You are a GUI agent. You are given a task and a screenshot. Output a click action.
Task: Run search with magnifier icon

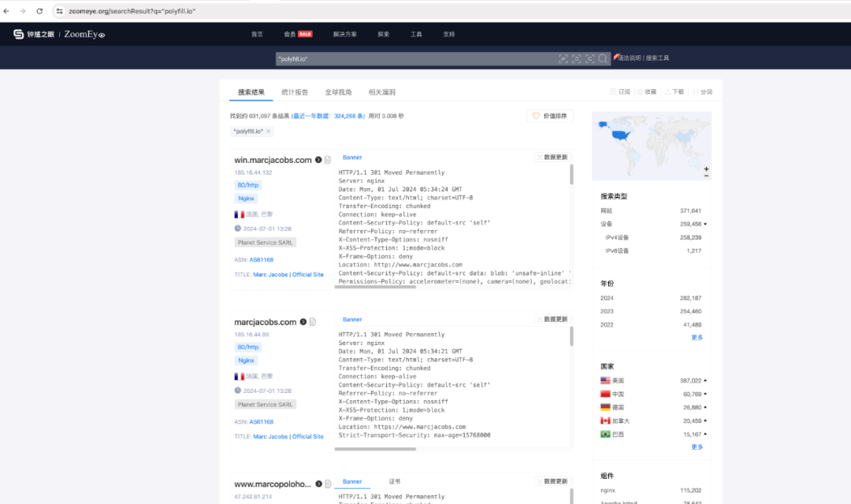tap(603, 58)
